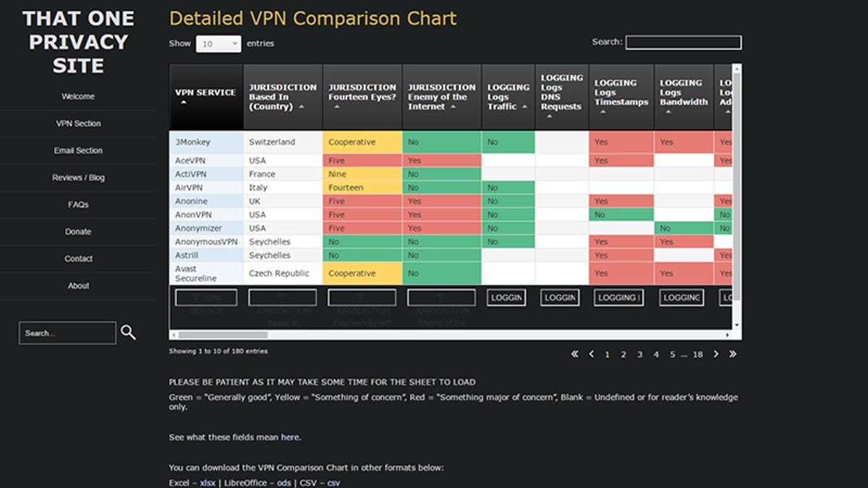Click the 'here' field meanings link

point(289,437)
